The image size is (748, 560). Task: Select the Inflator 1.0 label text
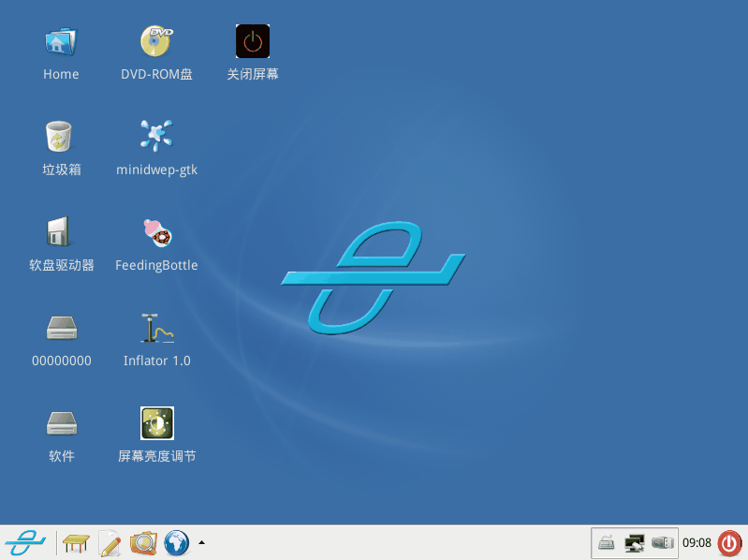156,361
